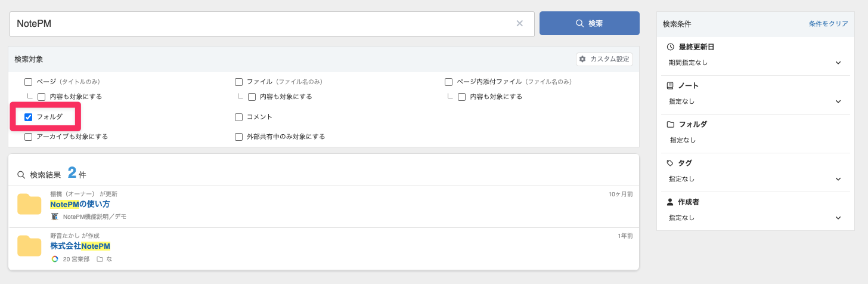
Task: Clear the search box with the X icon
Action: (x=519, y=23)
